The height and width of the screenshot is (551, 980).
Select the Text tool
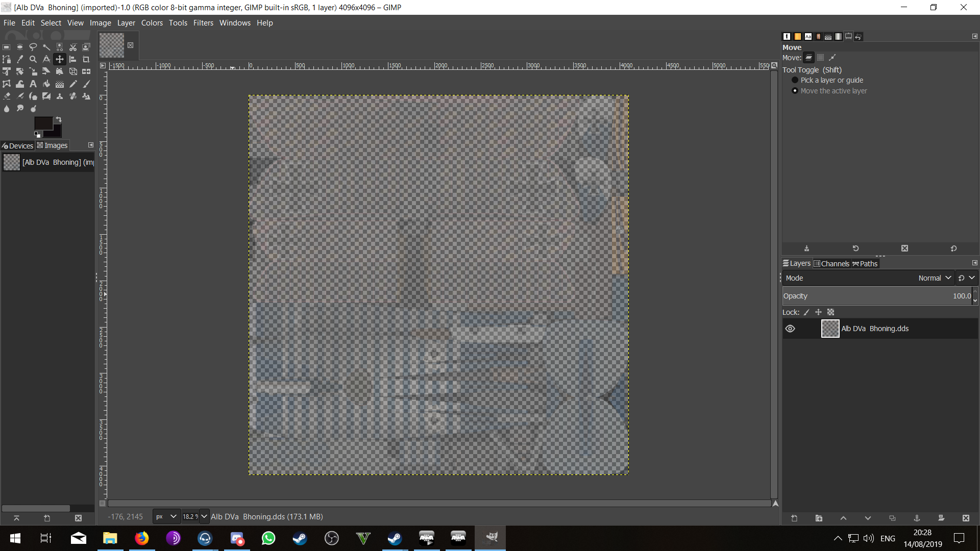coord(33,84)
